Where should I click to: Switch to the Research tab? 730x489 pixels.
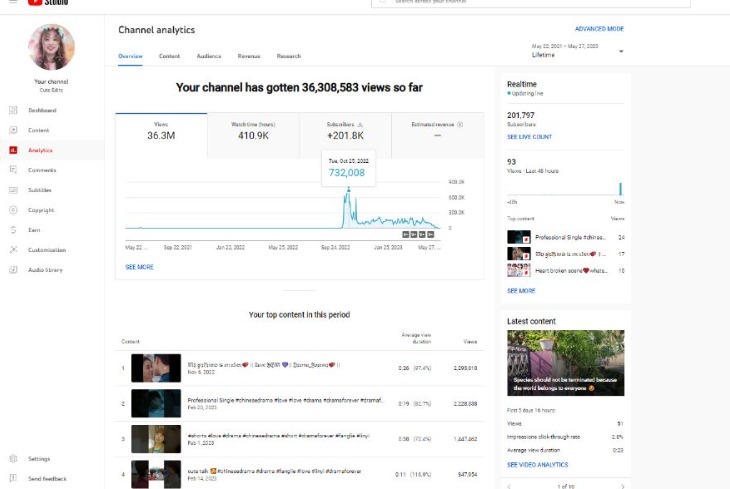click(x=289, y=56)
